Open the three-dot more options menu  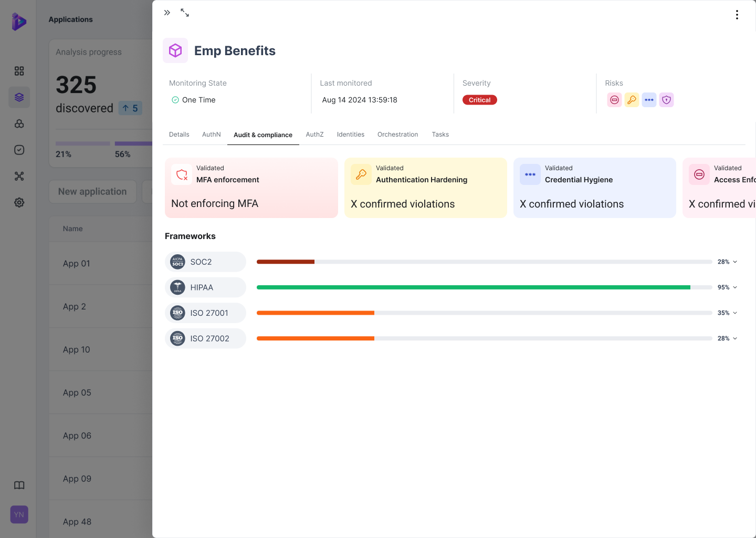tap(737, 15)
